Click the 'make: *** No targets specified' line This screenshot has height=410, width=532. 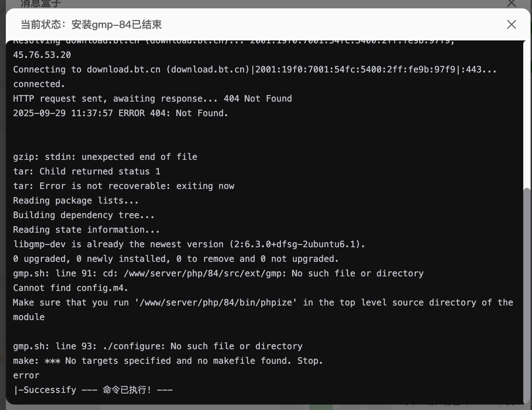(x=168, y=361)
